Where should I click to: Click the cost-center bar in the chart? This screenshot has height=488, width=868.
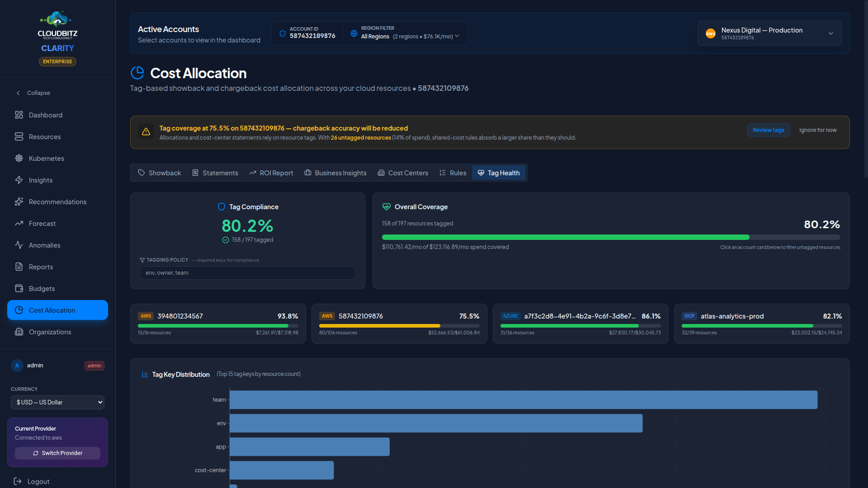(x=282, y=470)
